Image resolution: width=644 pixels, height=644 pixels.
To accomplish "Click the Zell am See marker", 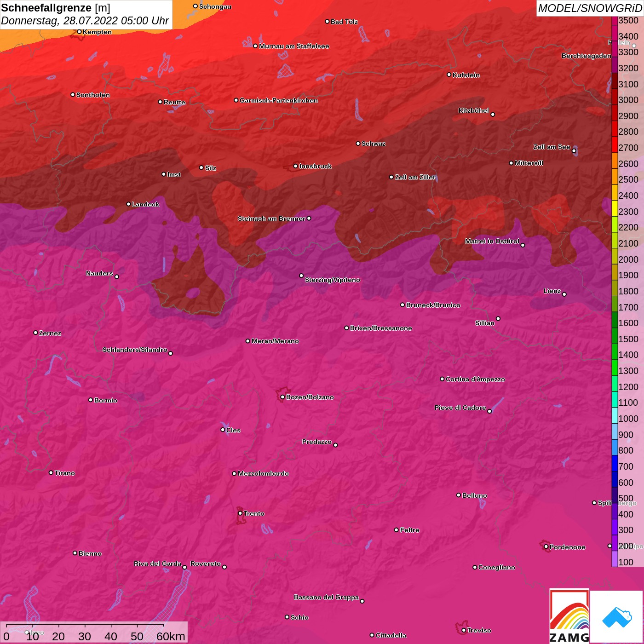I will [574, 151].
